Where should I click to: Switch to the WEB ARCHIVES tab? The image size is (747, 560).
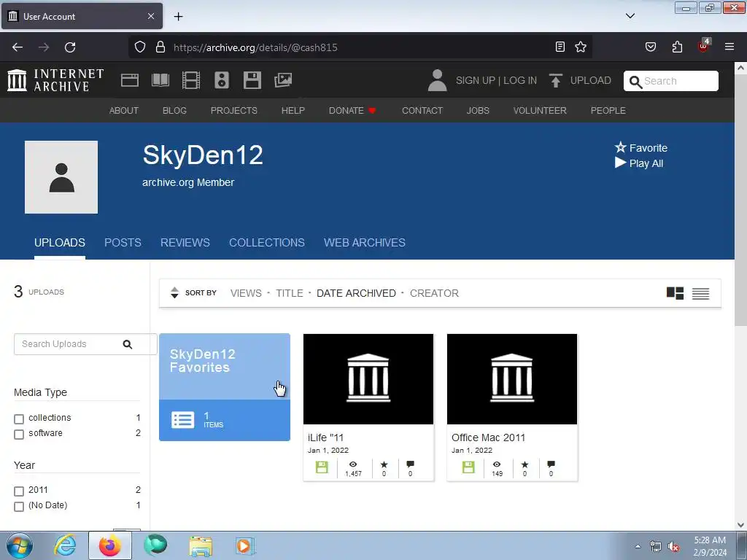tap(365, 242)
